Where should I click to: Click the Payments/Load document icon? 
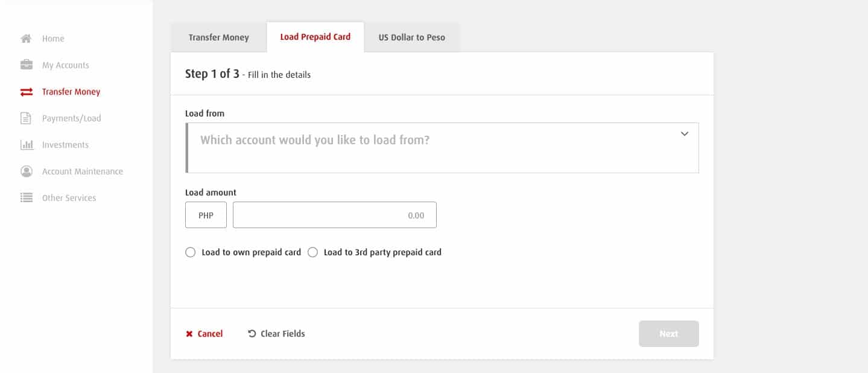[x=27, y=118]
